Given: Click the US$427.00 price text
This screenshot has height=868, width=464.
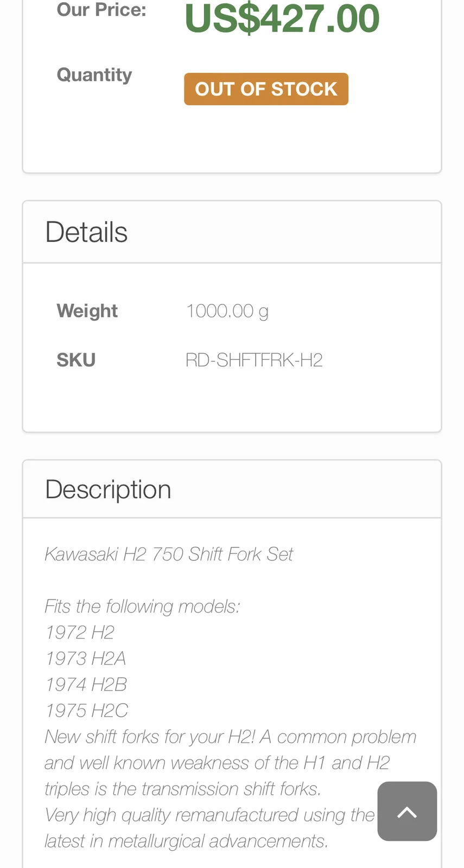Looking at the screenshot, I should [x=282, y=18].
